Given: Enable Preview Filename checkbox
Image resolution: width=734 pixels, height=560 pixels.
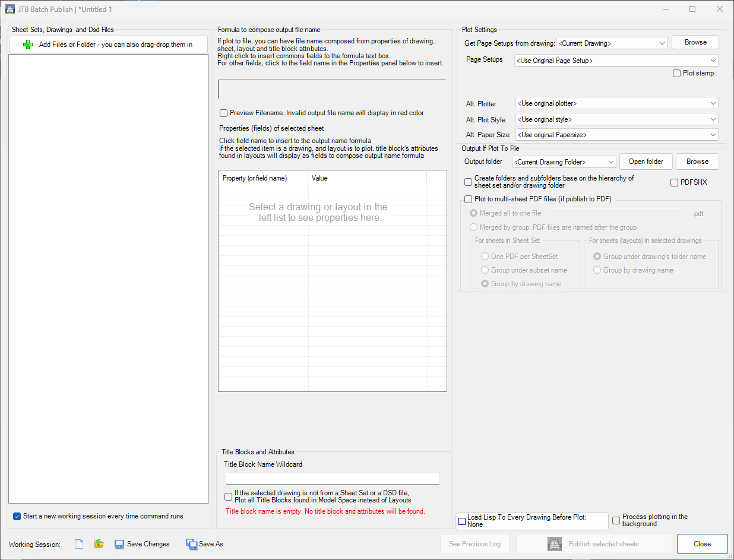Looking at the screenshot, I should point(223,113).
